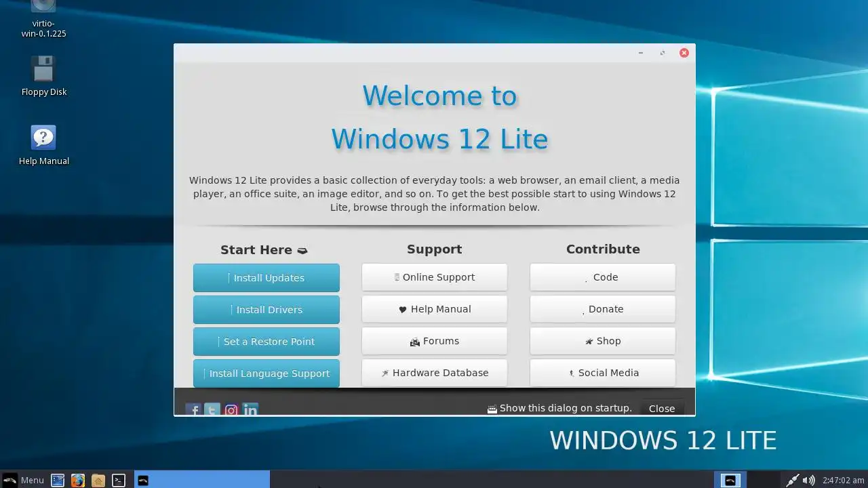868x488 pixels.
Task: Visit the Forums
Action: click(435, 341)
